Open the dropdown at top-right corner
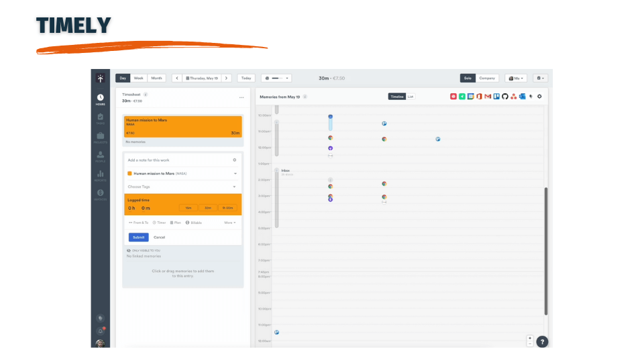 541,78
